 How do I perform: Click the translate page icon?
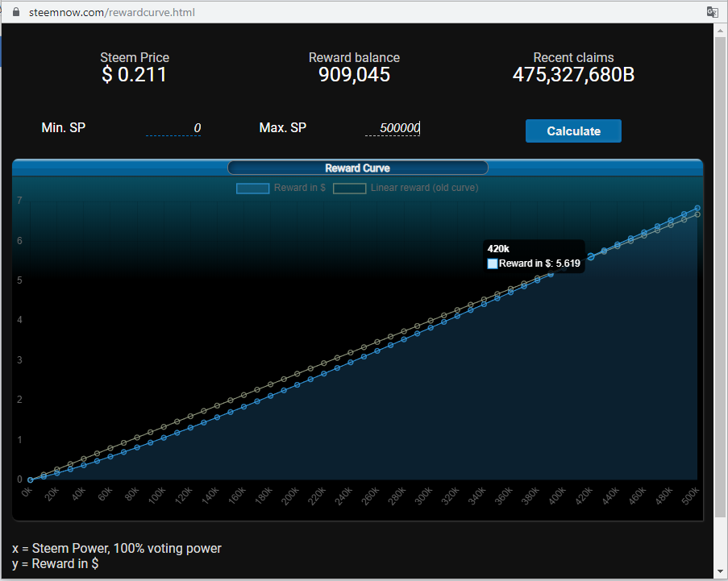tap(712, 12)
